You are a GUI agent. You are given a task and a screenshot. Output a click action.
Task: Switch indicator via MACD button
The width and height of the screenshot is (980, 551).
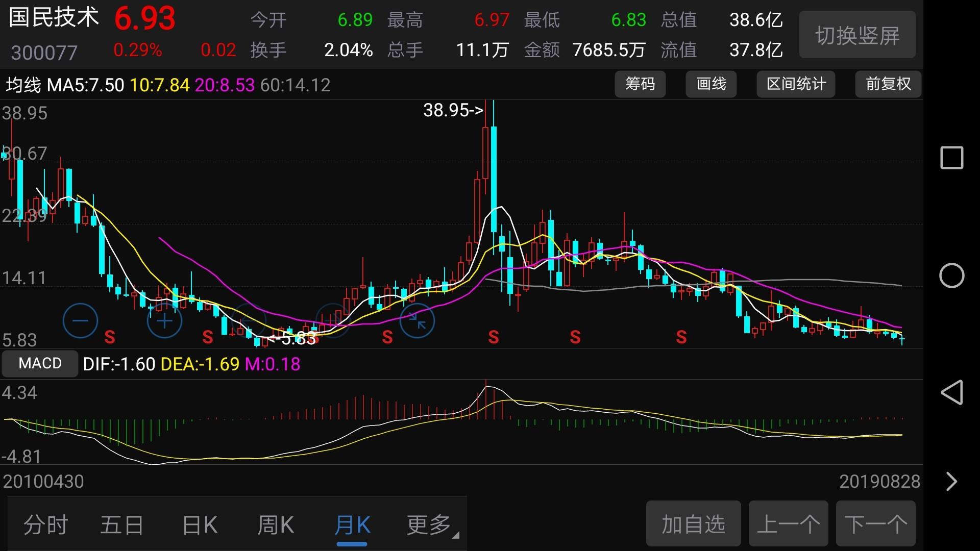40,363
